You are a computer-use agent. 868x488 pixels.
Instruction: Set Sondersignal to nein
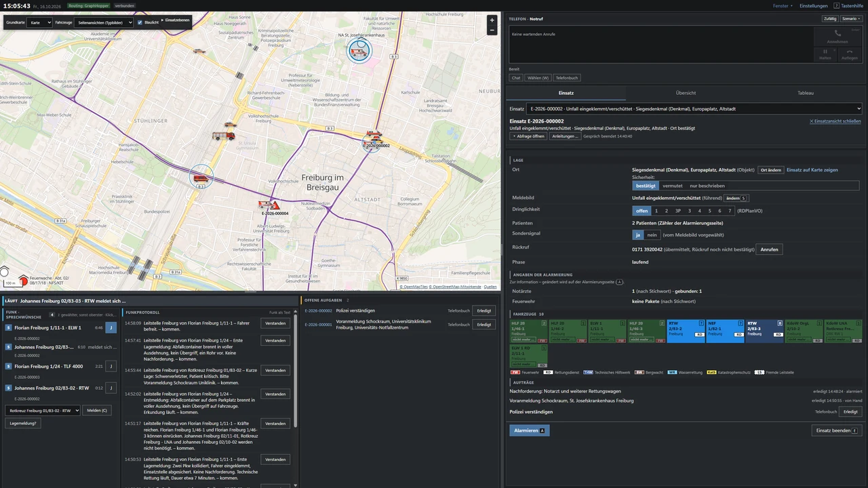pyautogui.click(x=652, y=235)
